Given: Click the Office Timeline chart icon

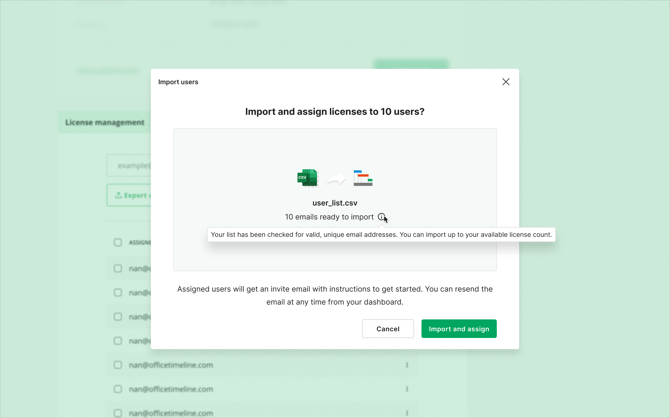Looking at the screenshot, I should pos(363,178).
